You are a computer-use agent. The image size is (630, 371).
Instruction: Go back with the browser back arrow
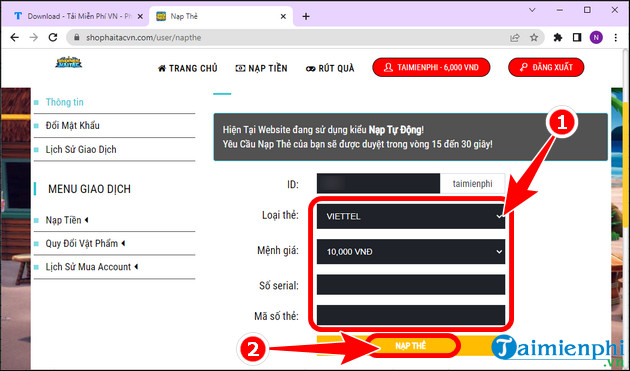point(14,37)
